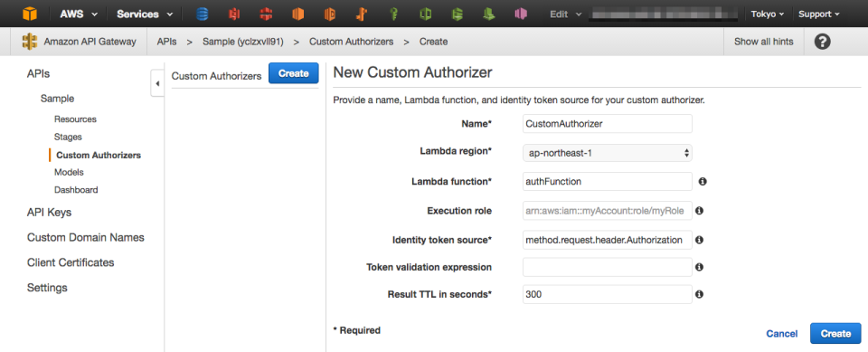The width and height of the screenshot is (868, 352).
Task: Click the orange AWS cube logo
Action: pyautogui.click(x=29, y=14)
